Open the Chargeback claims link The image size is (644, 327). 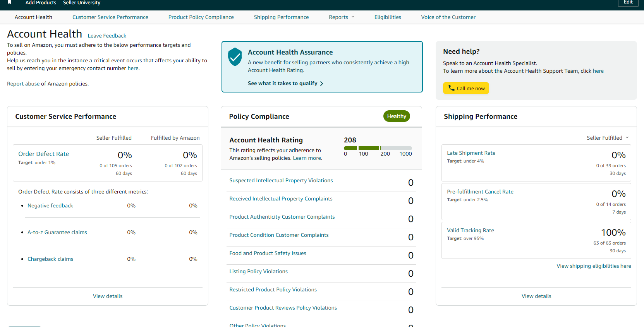click(x=50, y=259)
